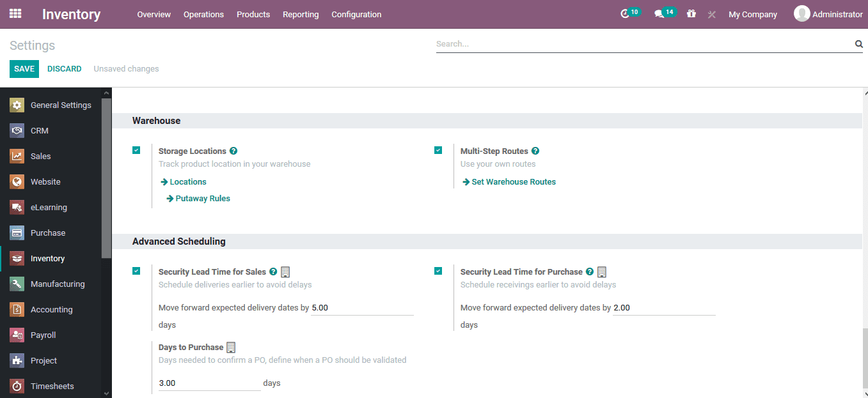
Task: Open the Administrator user menu
Action: 828,13
